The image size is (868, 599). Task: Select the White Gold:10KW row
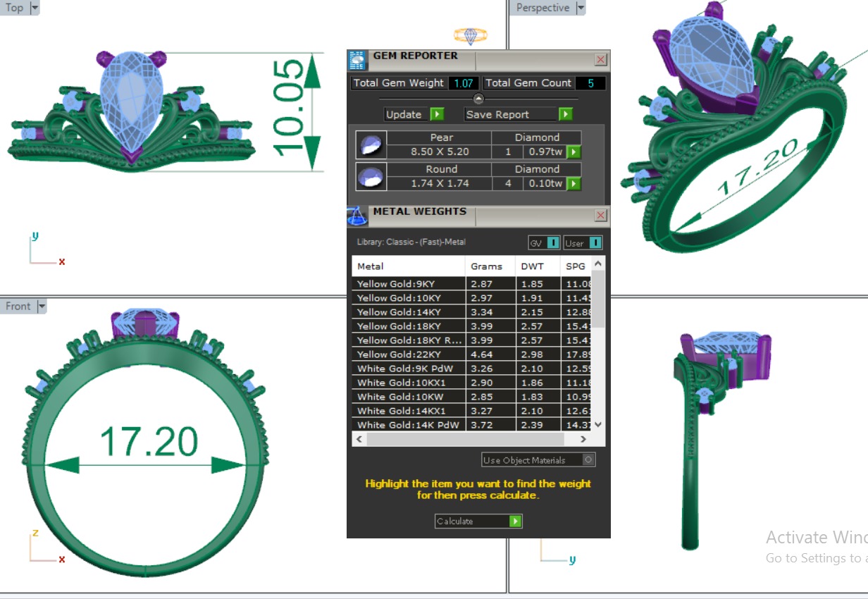point(472,397)
